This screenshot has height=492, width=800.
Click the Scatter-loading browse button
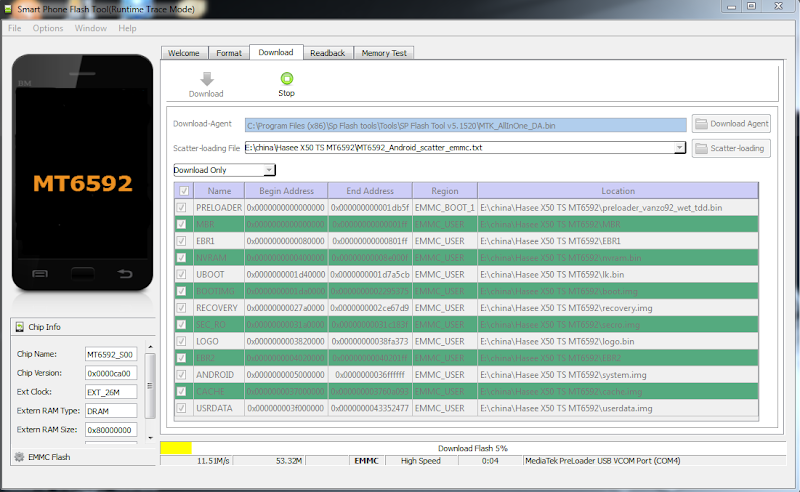click(x=731, y=148)
